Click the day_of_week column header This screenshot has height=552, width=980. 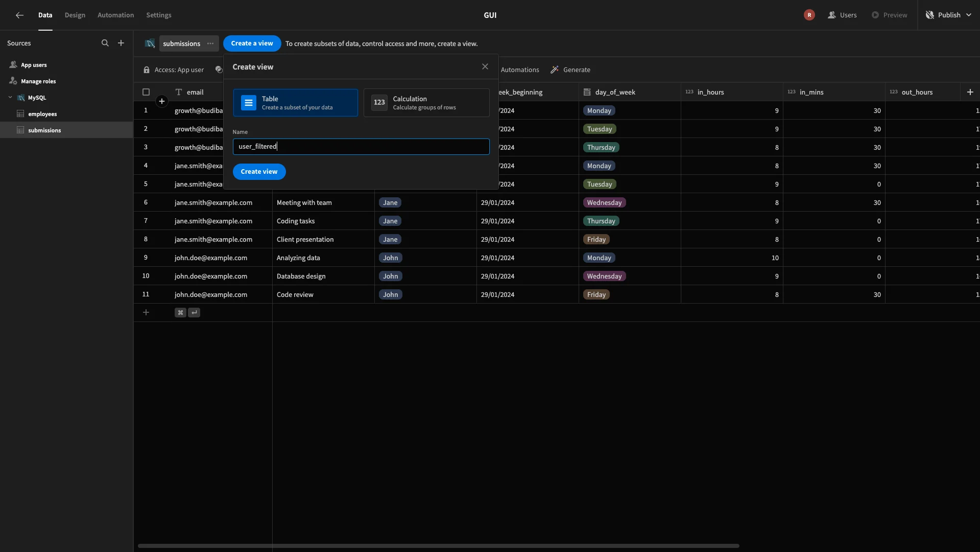click(630, 93)
